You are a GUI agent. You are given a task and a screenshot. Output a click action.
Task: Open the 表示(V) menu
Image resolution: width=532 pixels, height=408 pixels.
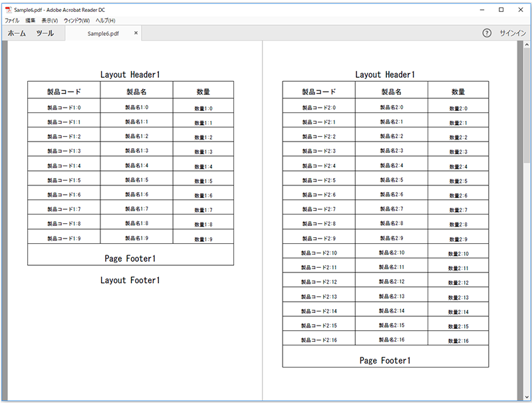pyautogui.click(x=50, y=21)
